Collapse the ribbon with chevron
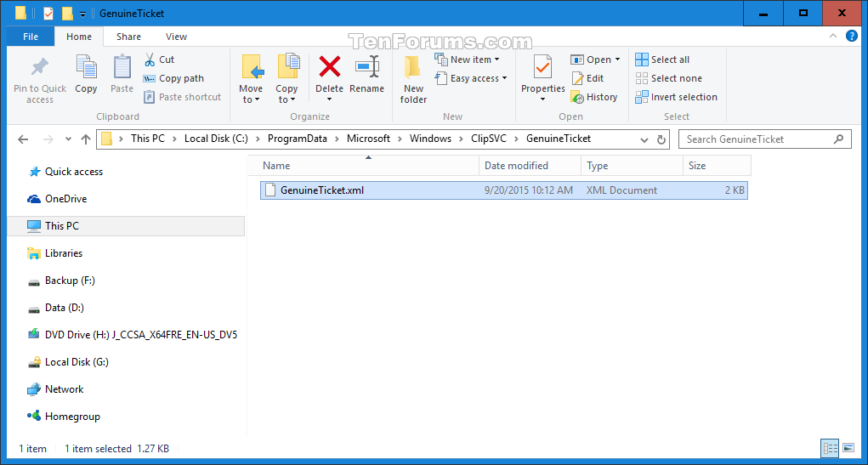 click(x=833, y=36)
